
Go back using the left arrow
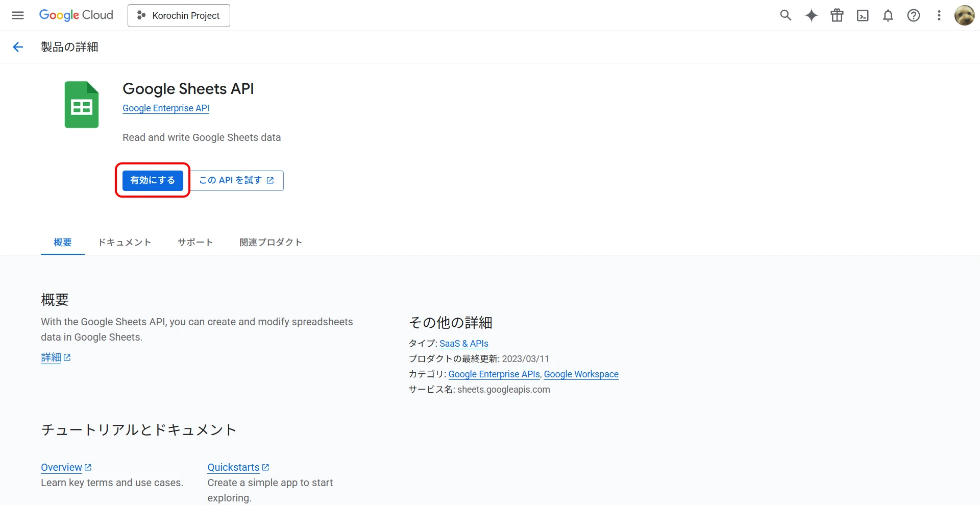click(x=18, y=47)
